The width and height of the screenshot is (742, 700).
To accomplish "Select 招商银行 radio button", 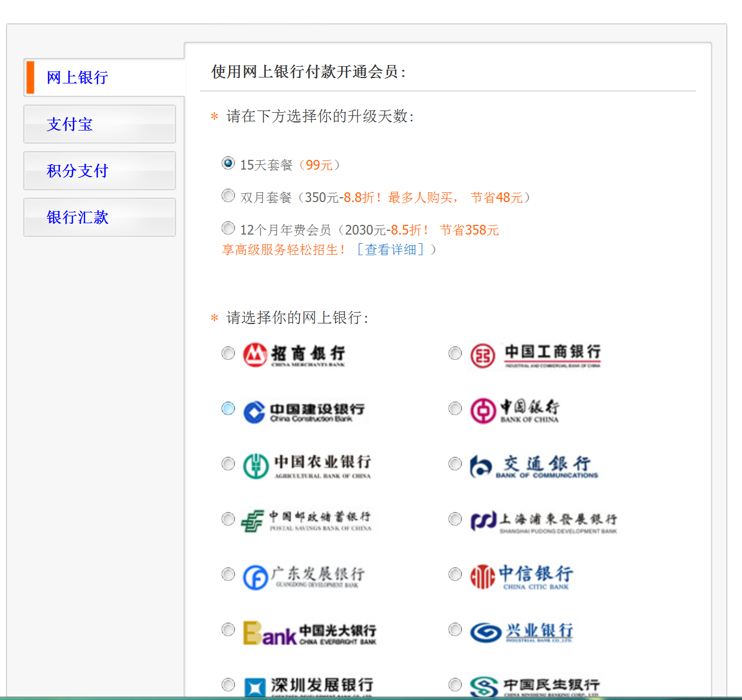I will 228,353.
